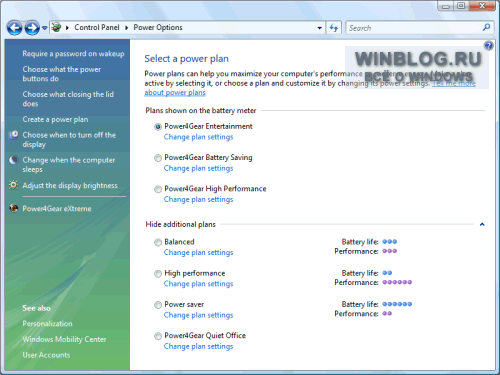The image size is (500, 375).
Task: Open Adjust the display brightness
Action: pyautogui.click(x=70, y=185)
